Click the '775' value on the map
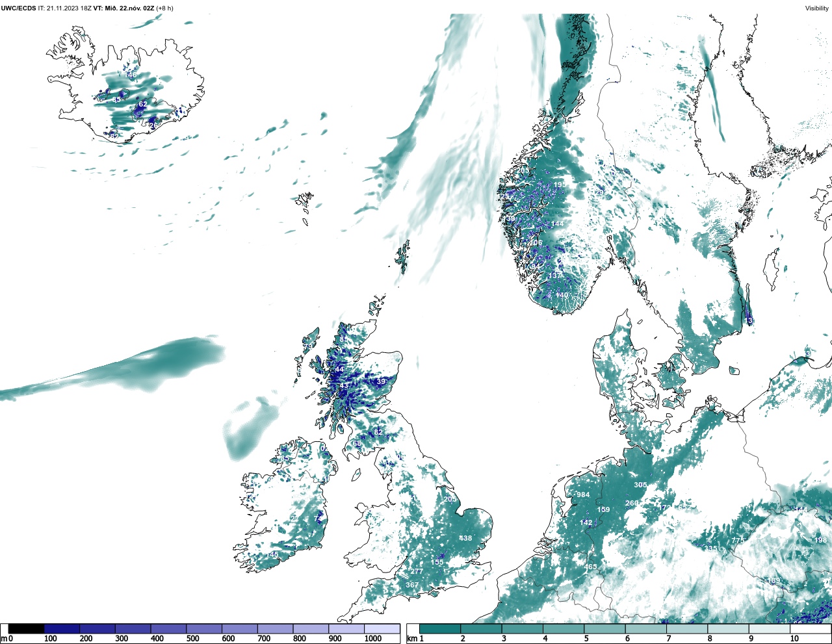 tap(738, 541)
